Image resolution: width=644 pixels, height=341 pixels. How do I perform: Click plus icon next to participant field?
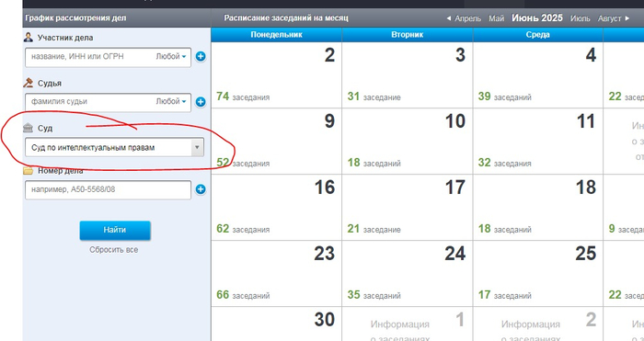pyautogui.click(x=201, y=57)
